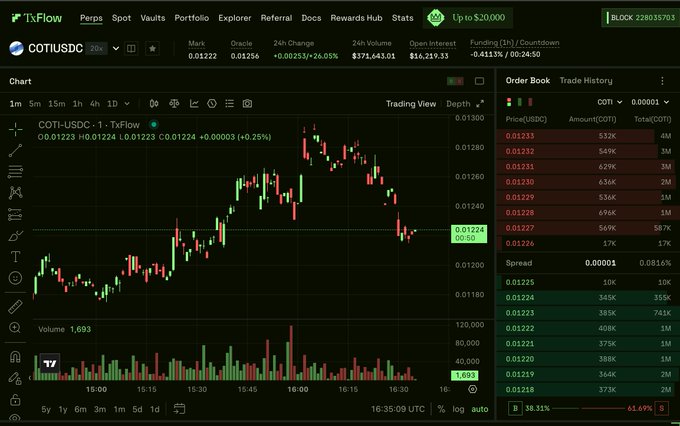Open the Portfolio page

pos(192,18)
